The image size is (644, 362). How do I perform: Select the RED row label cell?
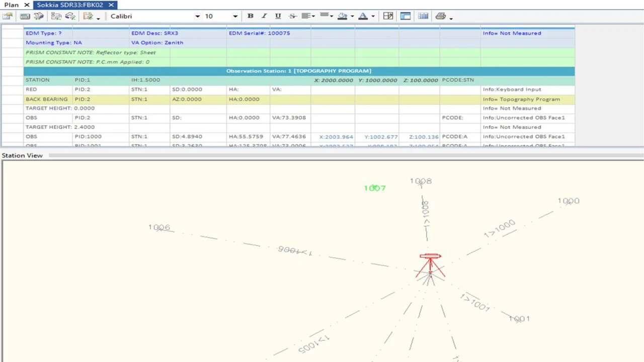click(x=48, y=89)
